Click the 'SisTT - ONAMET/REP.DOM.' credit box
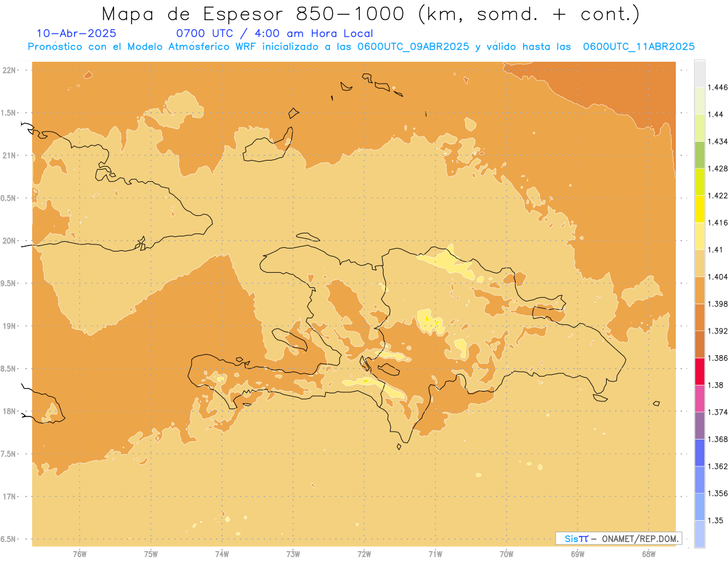Viewport: 728px width, 562px height. coord(618,538)
